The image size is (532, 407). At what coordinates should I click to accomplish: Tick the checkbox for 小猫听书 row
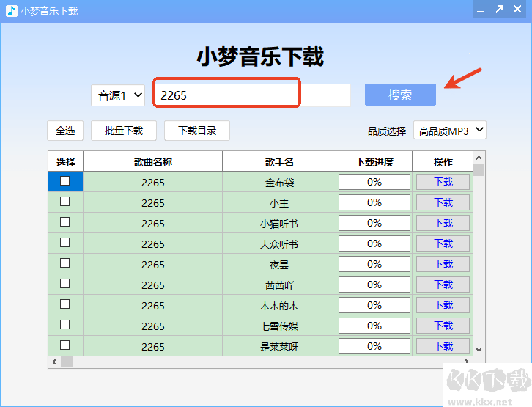coord(64,222)
